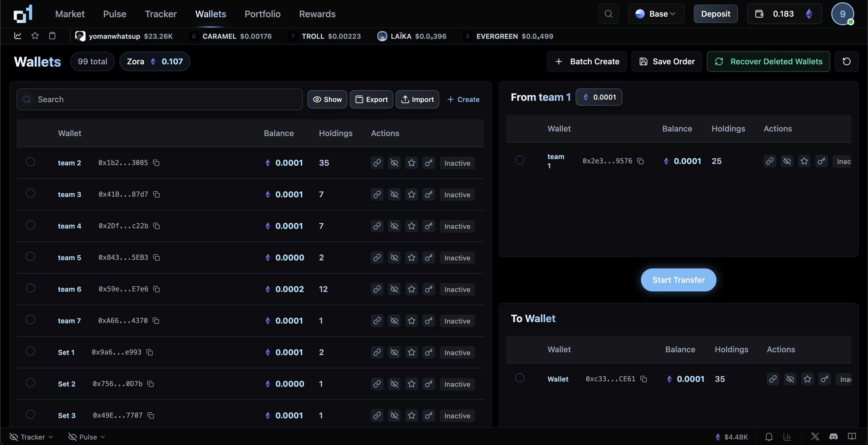Click the refresh icon next to Recover Deleted Wallets
Screen dimensions: 868x445
pos(846,61)
